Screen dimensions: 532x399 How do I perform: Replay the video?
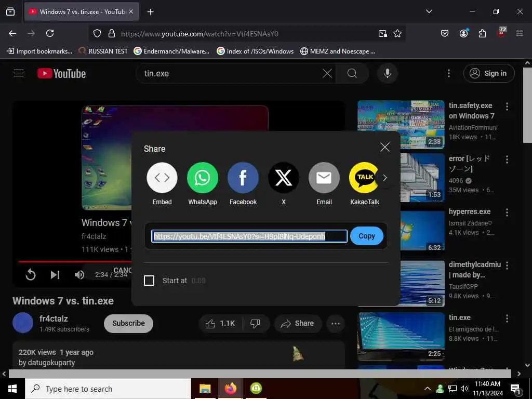31,274
